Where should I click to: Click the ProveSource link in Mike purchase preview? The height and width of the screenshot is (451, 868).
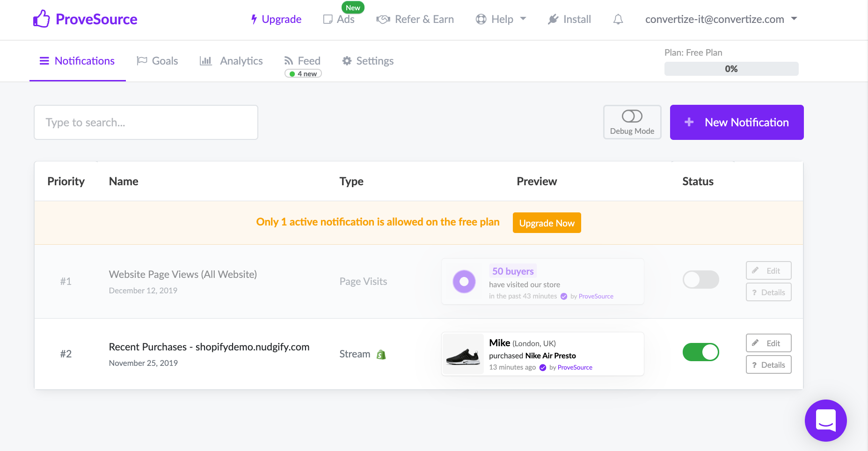(575, 368)
